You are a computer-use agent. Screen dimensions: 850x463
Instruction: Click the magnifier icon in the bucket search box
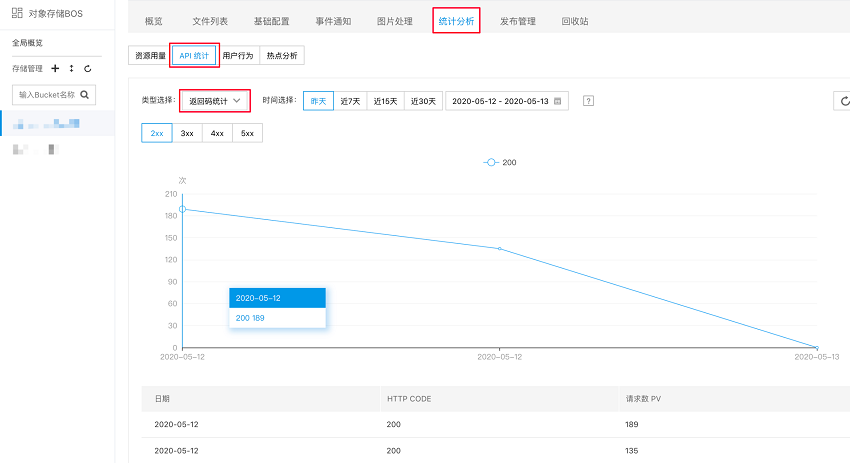pyautogui.click(x=86, y=95)
